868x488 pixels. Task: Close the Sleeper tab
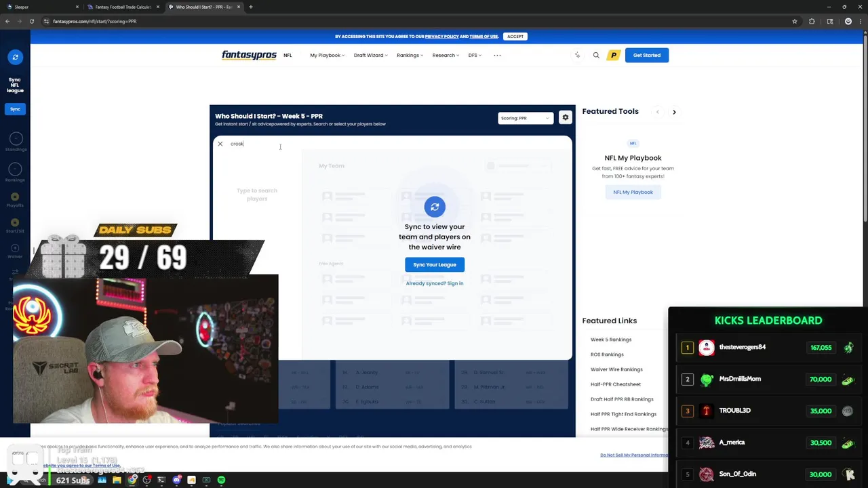coord(77,7)
